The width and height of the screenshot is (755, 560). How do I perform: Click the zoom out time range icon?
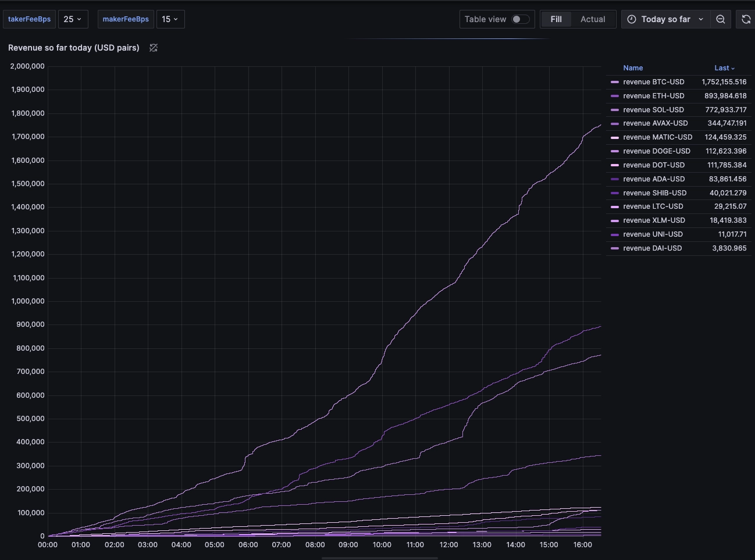[721, 19]
